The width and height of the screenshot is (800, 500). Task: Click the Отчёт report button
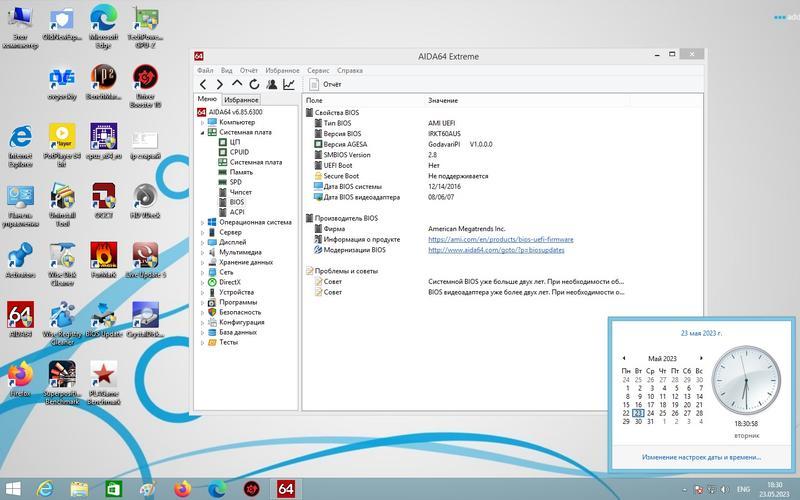(x=324, y=85)
